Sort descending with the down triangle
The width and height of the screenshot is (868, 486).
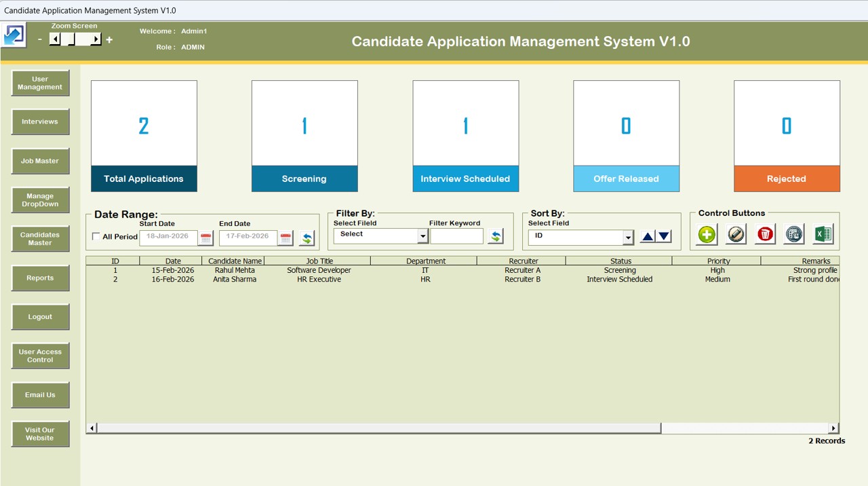point(664,236)
